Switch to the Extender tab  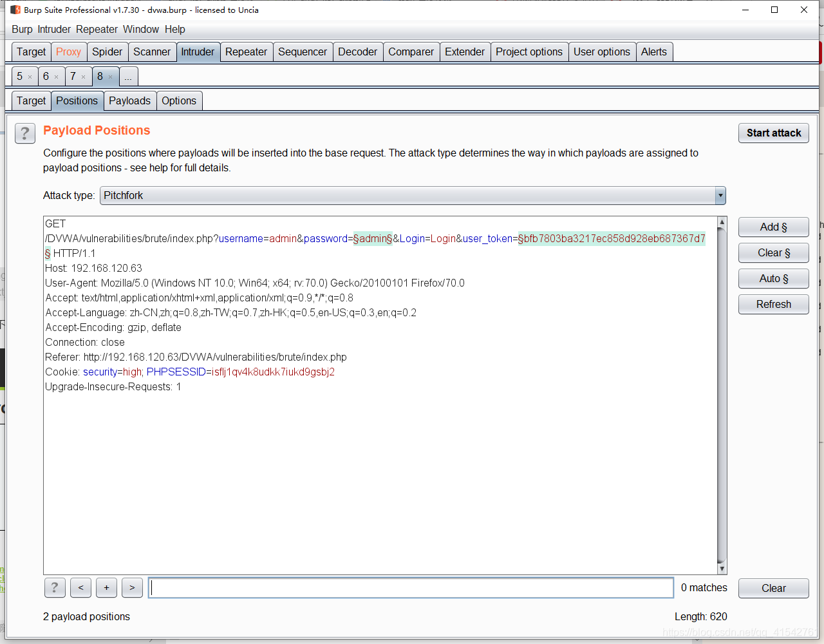[465, 52]
